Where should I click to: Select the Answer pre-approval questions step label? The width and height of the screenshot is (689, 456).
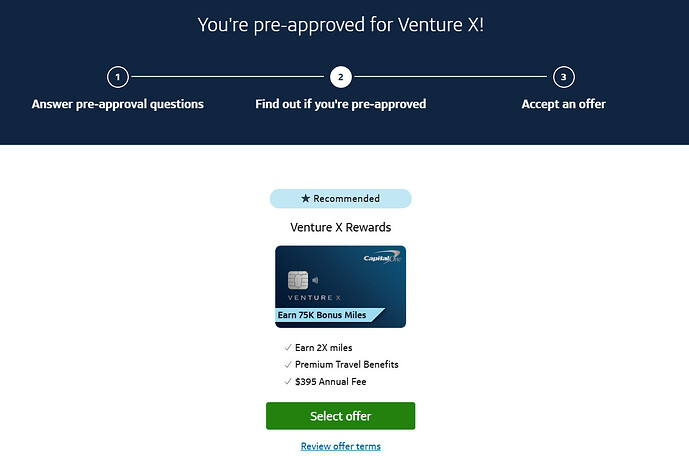118,104
